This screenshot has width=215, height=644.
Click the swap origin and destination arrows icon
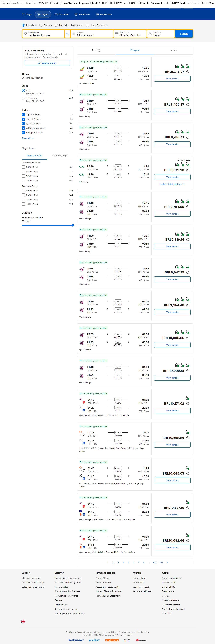(68, 34)
